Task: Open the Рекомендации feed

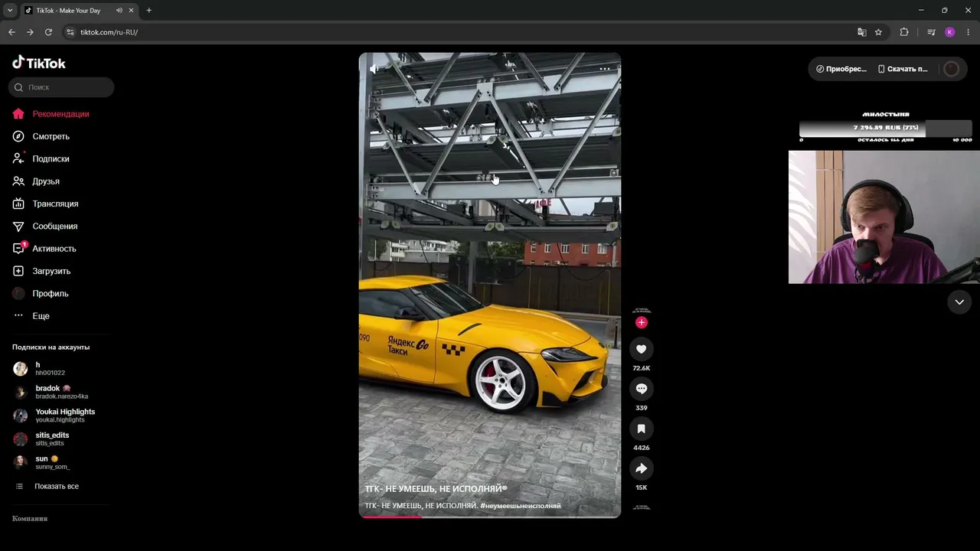Action: click(x=51, y=114)
